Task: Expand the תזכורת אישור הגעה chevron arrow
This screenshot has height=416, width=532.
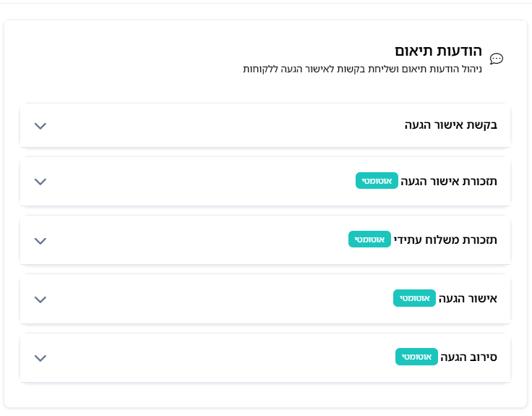Action: click(x=40, y=181)
